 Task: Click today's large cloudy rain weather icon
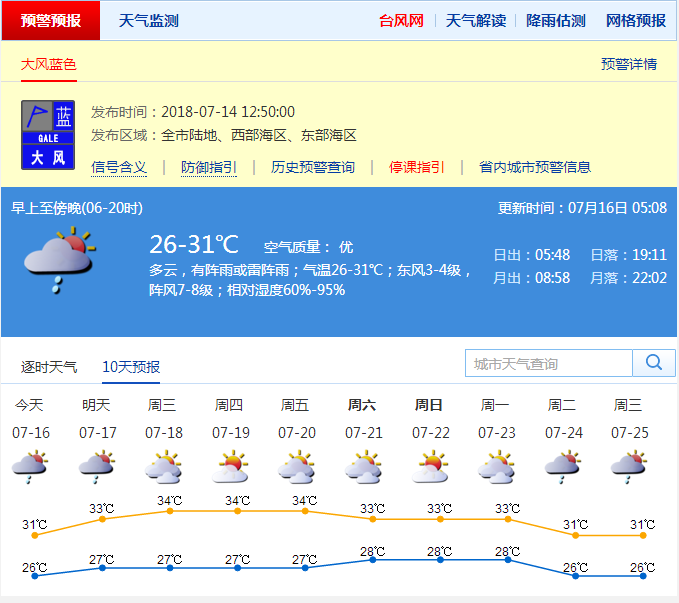pyautogui.click(x=59, y=261)
